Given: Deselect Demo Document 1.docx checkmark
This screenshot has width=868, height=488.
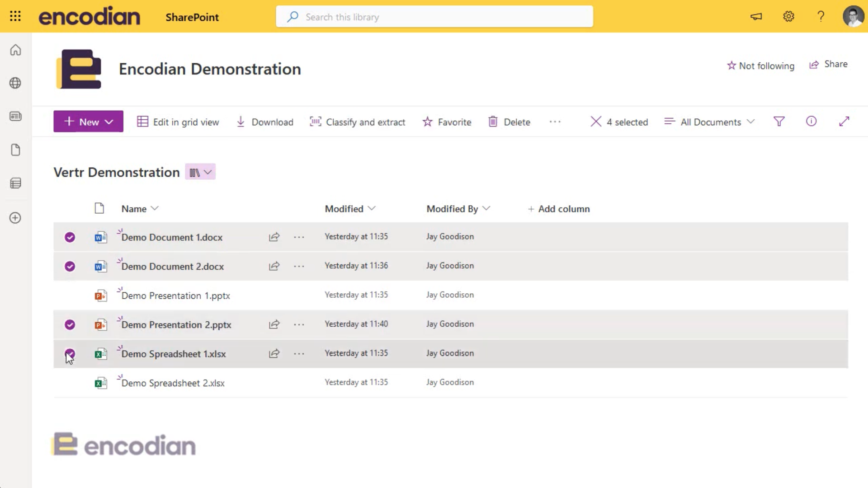Looking at the screenshot, I should coord(70,237).
